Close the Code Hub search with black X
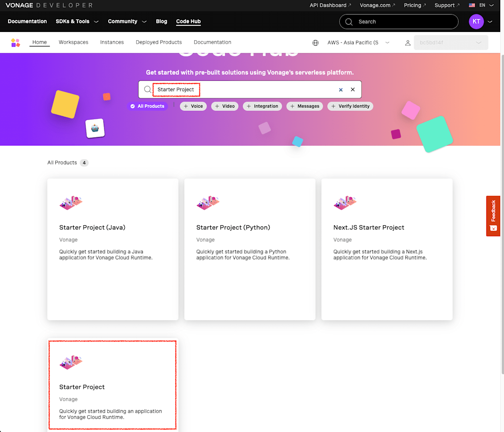 [x=353, y=90]
